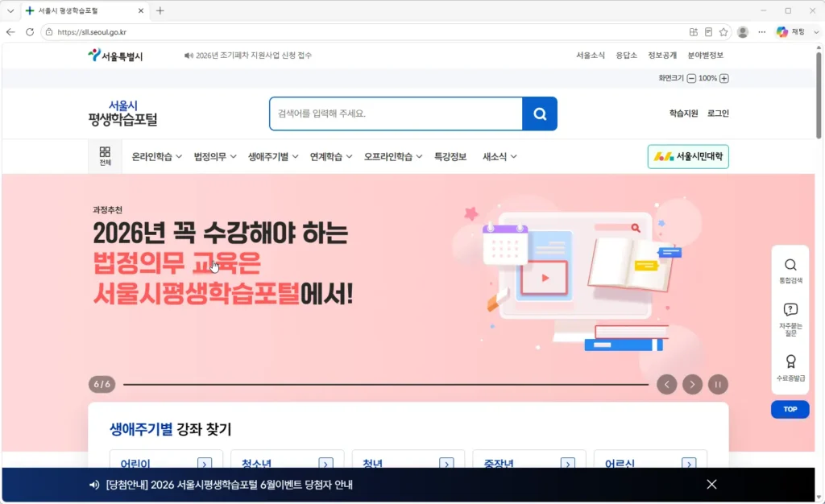
Task: Open 어르신 category arrow
Action: point(689,464)
